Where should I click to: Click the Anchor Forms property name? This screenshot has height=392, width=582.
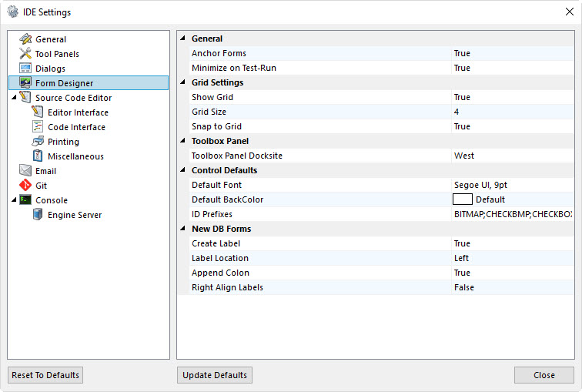click(x=219, y=53)
